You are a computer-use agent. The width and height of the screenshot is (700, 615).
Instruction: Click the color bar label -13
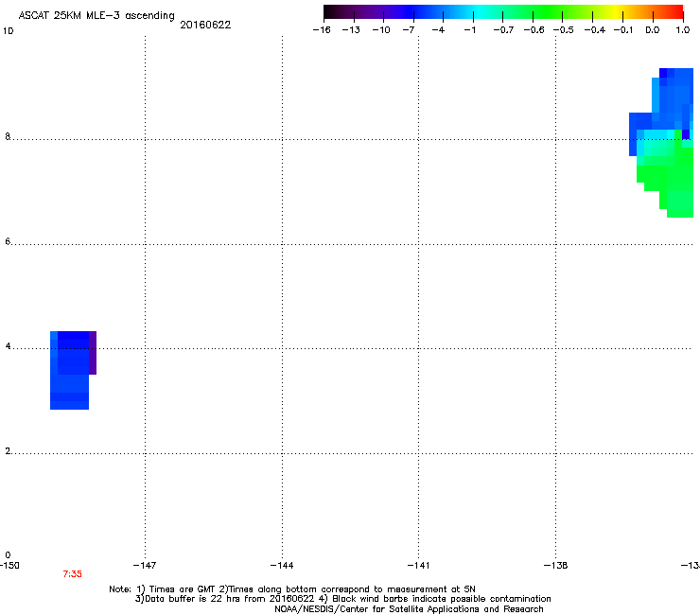351,30
